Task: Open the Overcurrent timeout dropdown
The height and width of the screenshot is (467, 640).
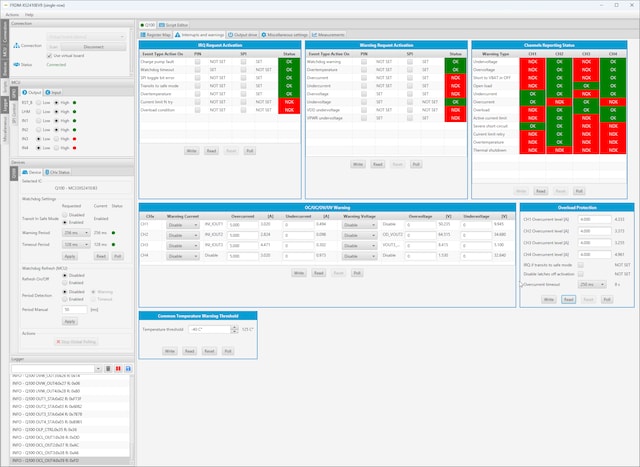Action: (592, 284)
